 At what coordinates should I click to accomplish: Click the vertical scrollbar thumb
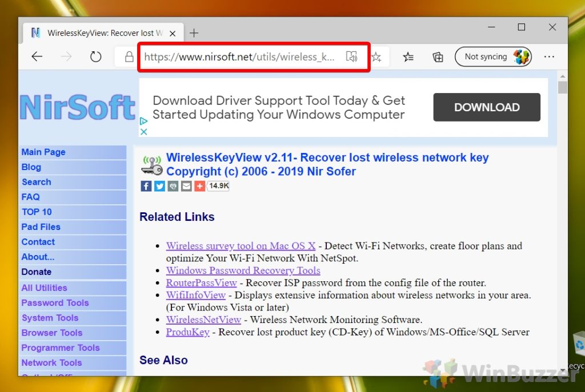coord(563,87)
